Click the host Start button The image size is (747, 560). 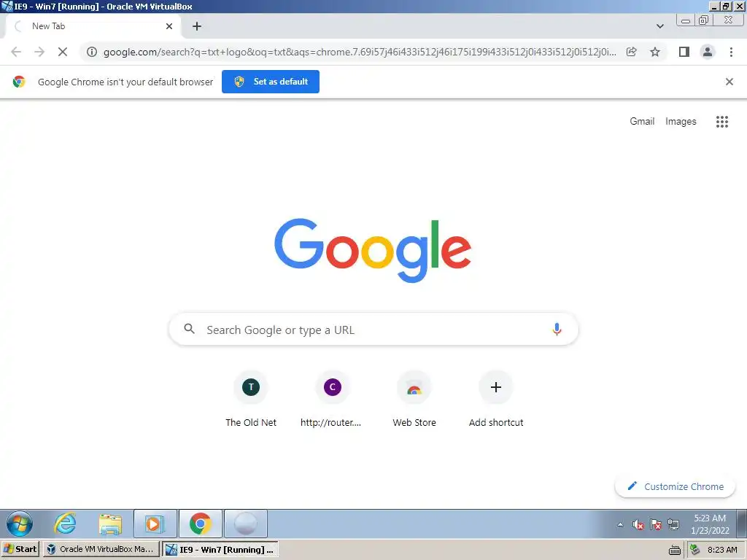pyautogui.click(x=20, y=549)
